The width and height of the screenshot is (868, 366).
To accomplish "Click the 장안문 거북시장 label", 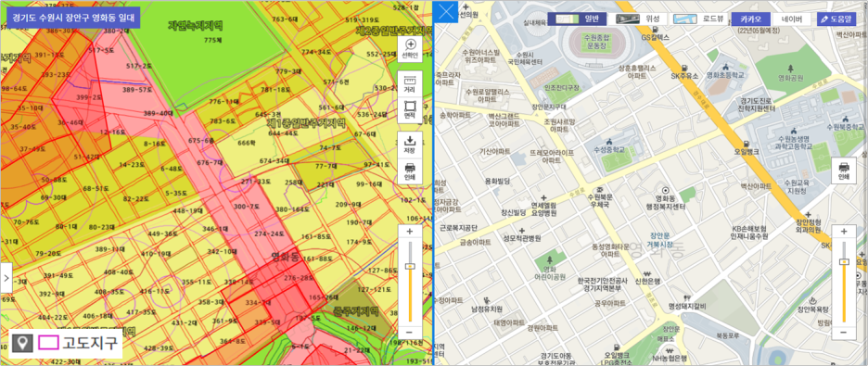I will [x=661, y=239].
